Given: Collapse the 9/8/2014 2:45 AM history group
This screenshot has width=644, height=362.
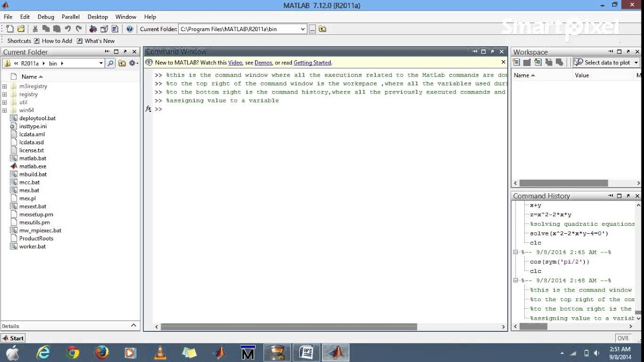Looking at the screenshot, I should (x=516, y=252).
